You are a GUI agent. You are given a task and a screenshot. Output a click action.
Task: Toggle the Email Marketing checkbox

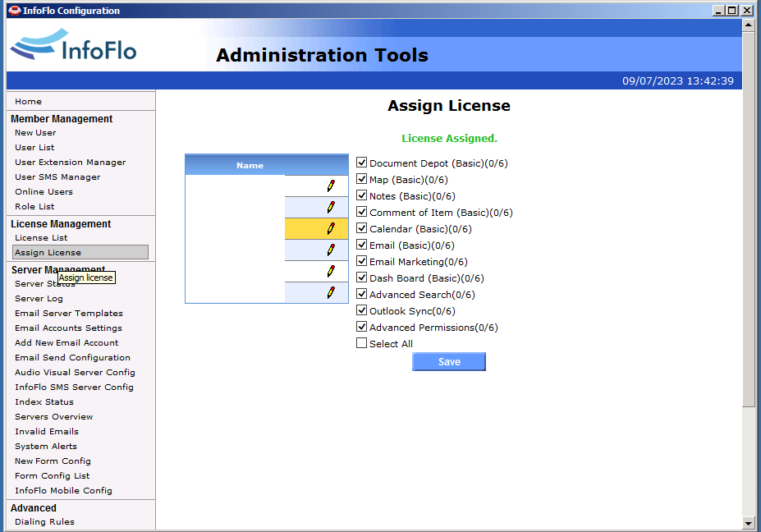click(362, 261)
